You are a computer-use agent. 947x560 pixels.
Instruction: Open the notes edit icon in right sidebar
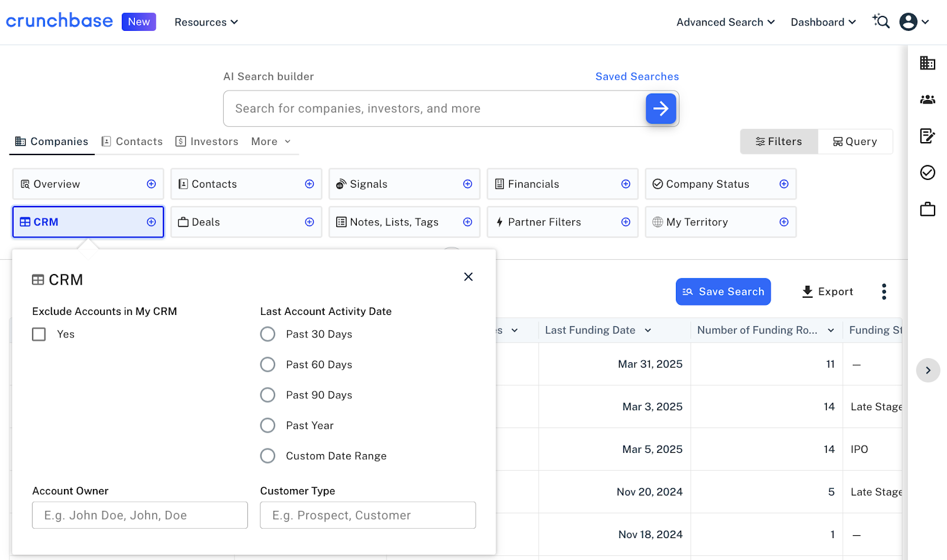click(927, 136)
